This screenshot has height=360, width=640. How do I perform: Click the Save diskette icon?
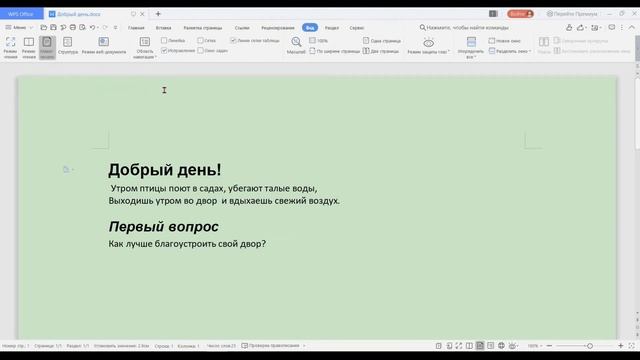click(x=53, y=28)
